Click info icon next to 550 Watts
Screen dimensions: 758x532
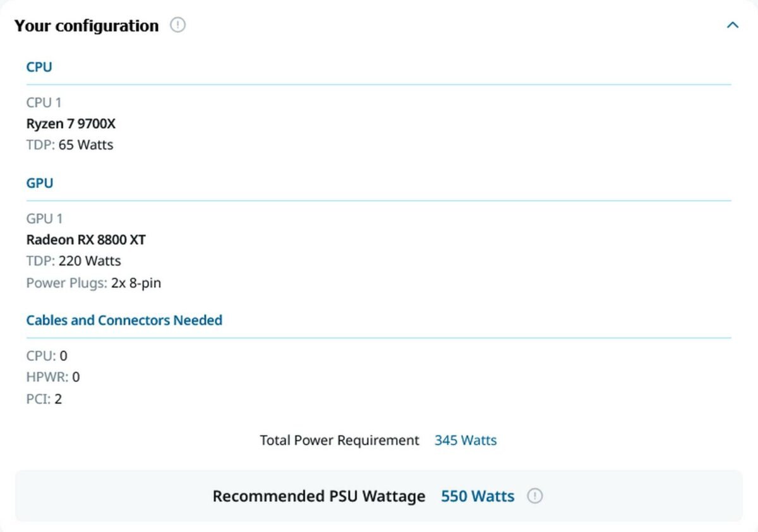[535, 496]
